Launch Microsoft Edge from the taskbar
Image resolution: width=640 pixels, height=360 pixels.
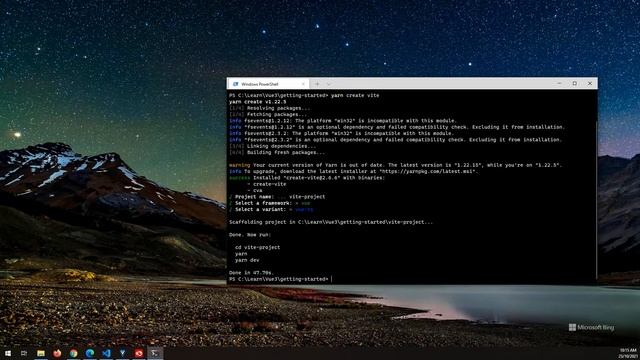pyautogui.click(x=90, y=353)
